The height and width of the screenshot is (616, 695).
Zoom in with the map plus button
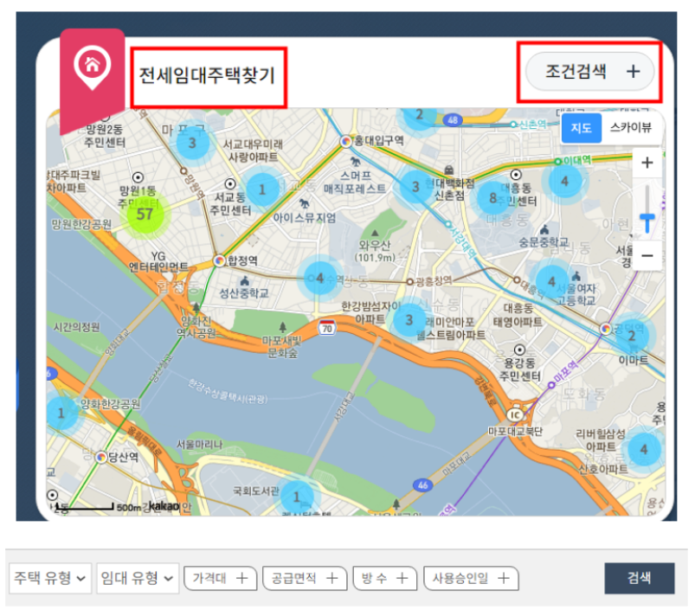click(x=647, y=163)
